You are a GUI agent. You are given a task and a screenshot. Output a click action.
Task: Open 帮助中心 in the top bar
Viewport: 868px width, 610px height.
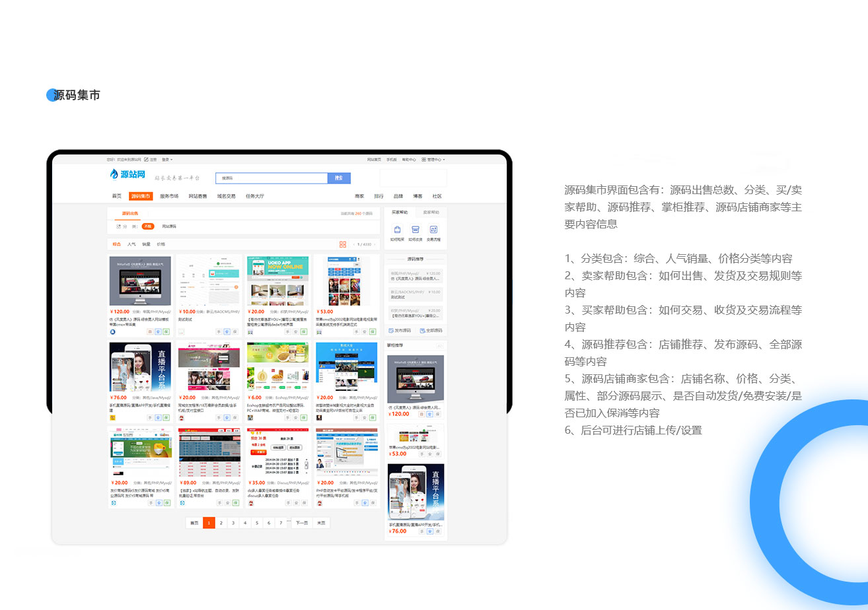coord(409,159)
